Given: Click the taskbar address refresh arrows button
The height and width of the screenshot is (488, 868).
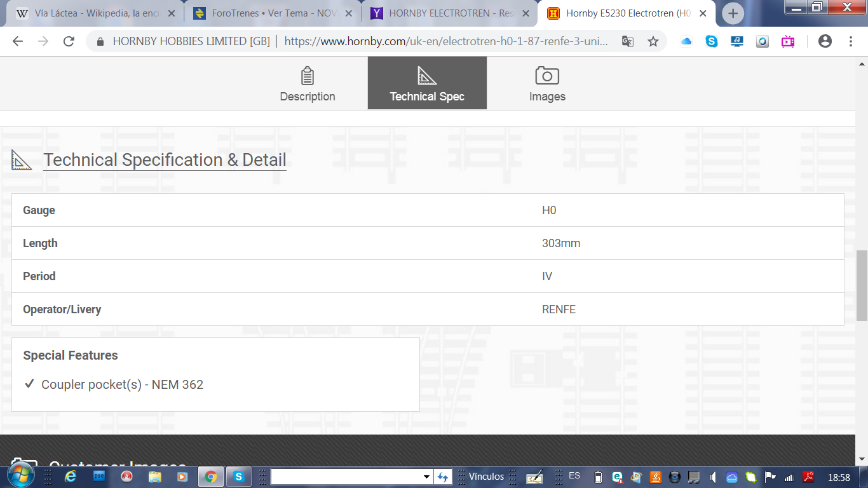Looking at the screenshot, I should pos(443,477).
